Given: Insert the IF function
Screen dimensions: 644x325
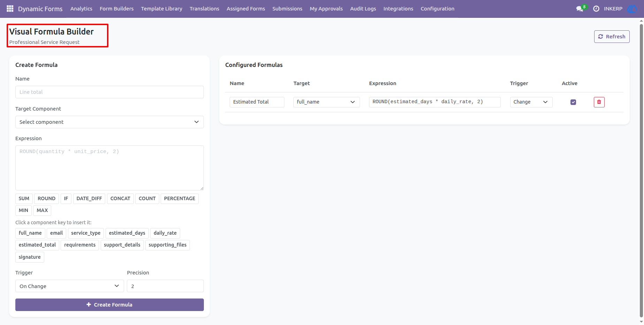Looking at the screenshot, I should tap(66, 199).
